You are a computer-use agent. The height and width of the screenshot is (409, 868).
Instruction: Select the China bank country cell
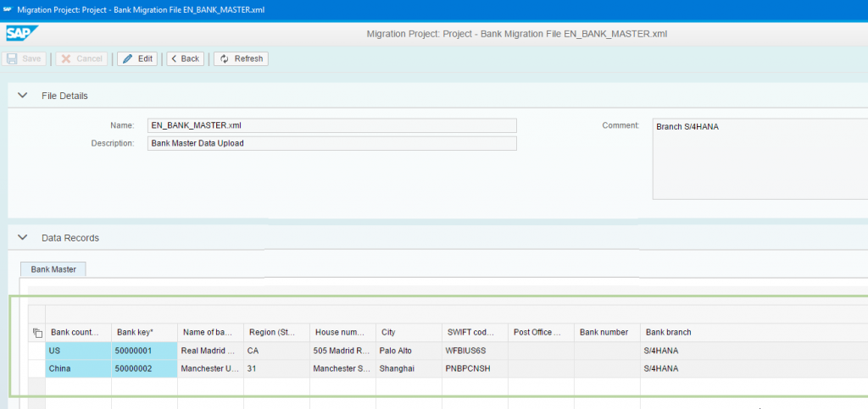[78, 368]
